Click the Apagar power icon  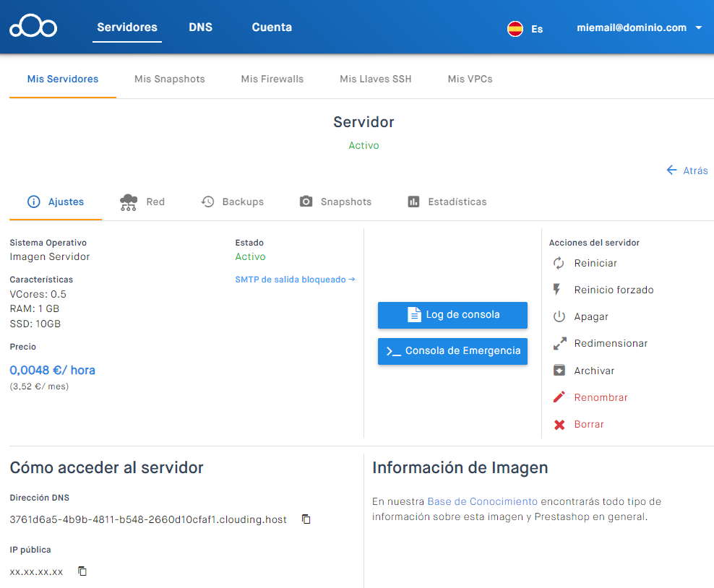coord(559,316)
